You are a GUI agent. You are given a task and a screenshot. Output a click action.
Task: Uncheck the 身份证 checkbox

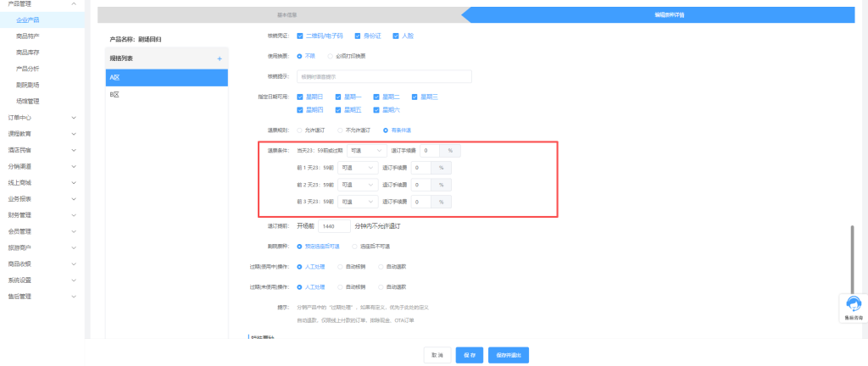click(359, 36)
